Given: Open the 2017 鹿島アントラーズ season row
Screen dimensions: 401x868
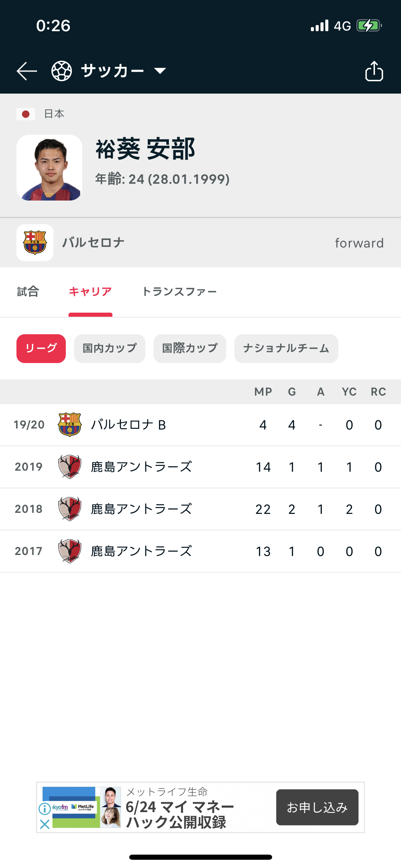Looking at the screenshot, I should [x=200, y=551].
